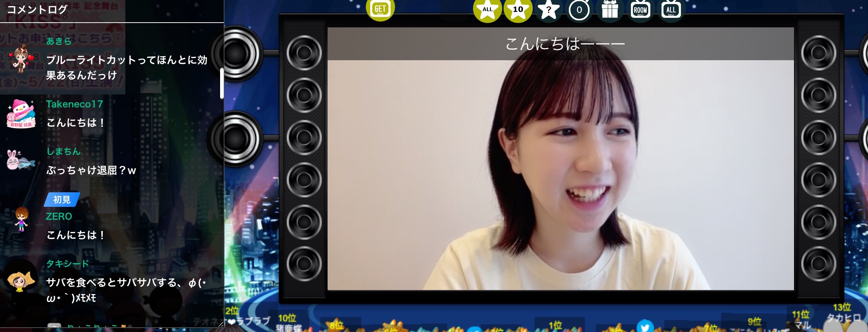
Task: Click the stopwatch counter icon showing 0
Action: tap(579, 10)
